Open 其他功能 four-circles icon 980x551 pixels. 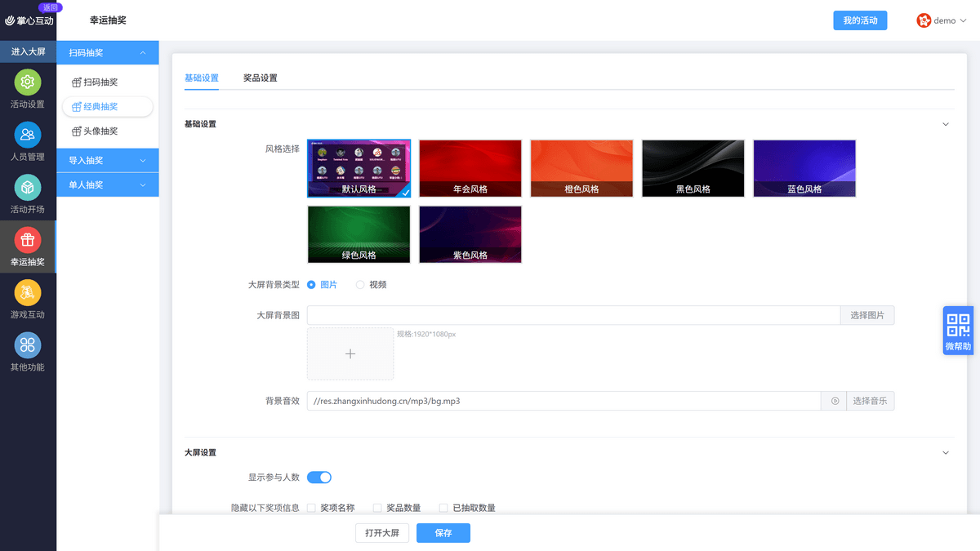(x=28, y=344)
